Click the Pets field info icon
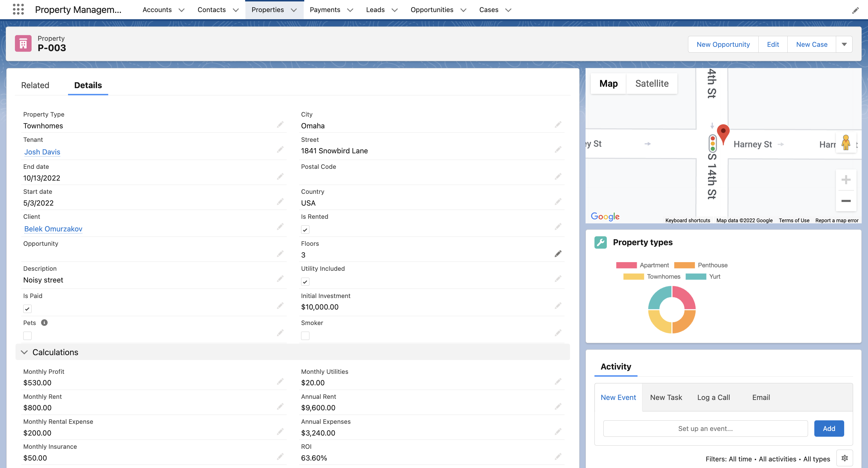 click(44, 322)
